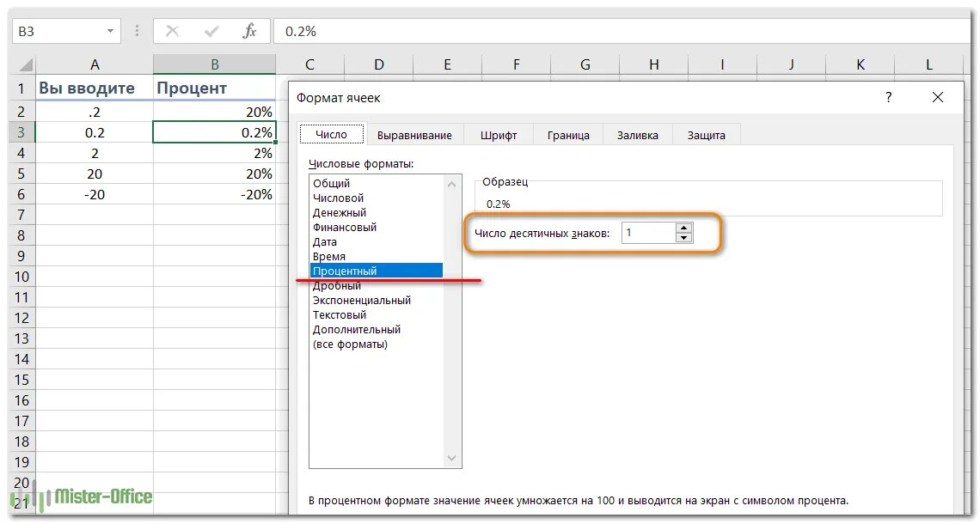Click cell A3 containing 0.2
The image size is (980, 524).
[x=95, y=132]
